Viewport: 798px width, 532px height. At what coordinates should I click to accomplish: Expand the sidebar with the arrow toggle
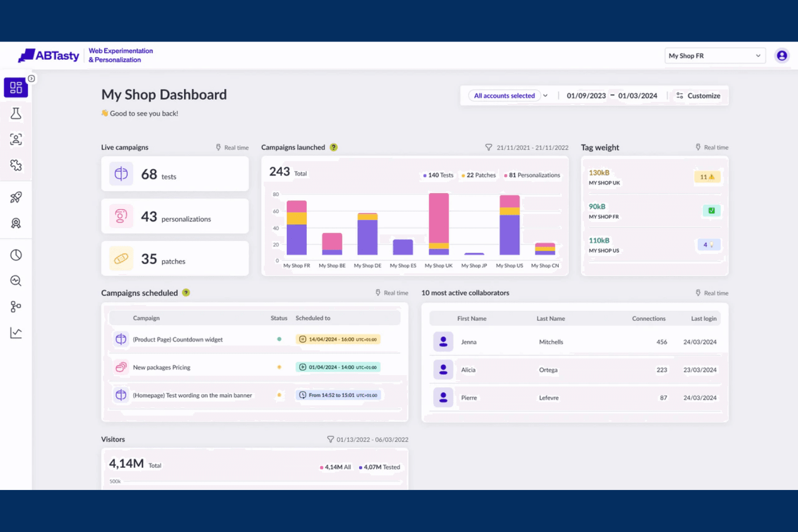click(32, 79)
